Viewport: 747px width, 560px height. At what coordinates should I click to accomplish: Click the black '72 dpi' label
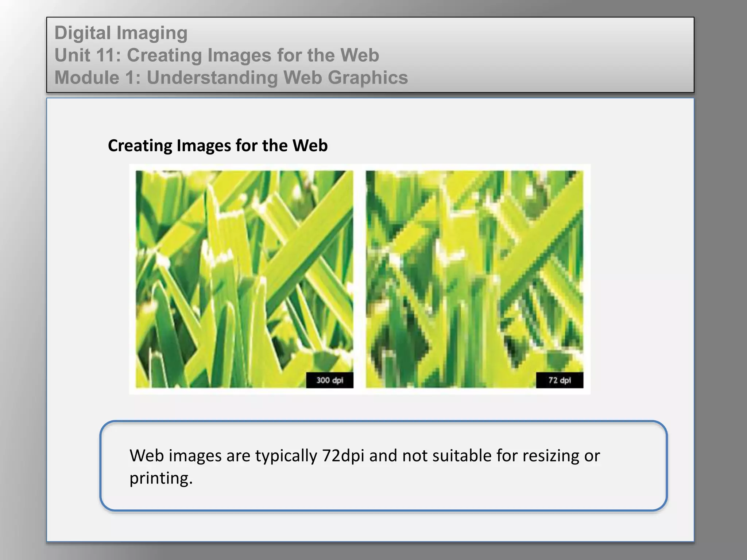[560, 380]
